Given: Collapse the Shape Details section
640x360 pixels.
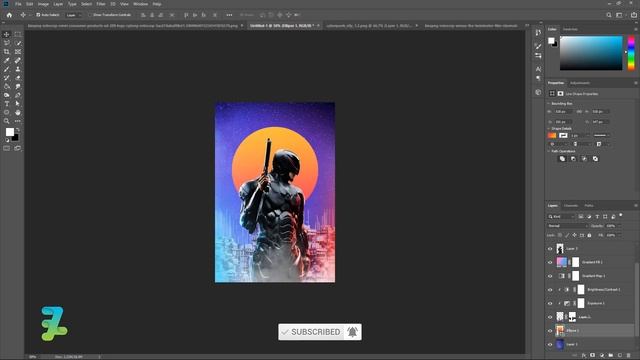Looking at the screenshot, I should pyautogui.click(x=549, y=129).
